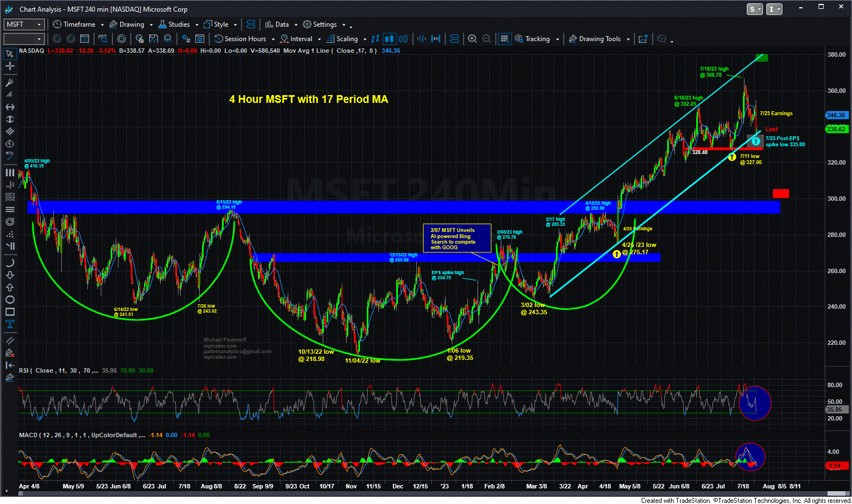Viewport: 852px width, 504px height.
Task: Click the zoom in magnifier icon
Action: tap(472, 39)
